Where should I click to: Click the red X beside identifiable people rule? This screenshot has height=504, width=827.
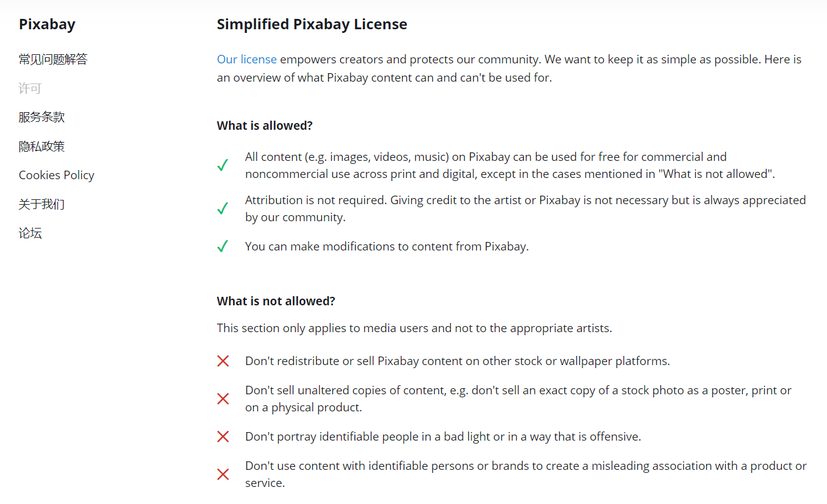point(223,437)
